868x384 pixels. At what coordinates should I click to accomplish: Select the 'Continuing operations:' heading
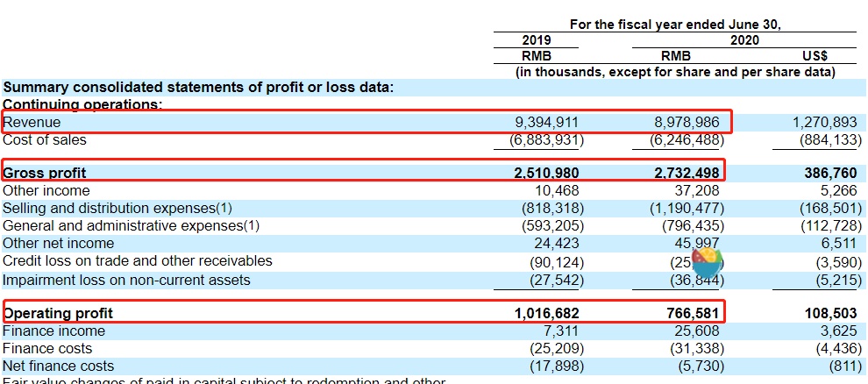82,104
